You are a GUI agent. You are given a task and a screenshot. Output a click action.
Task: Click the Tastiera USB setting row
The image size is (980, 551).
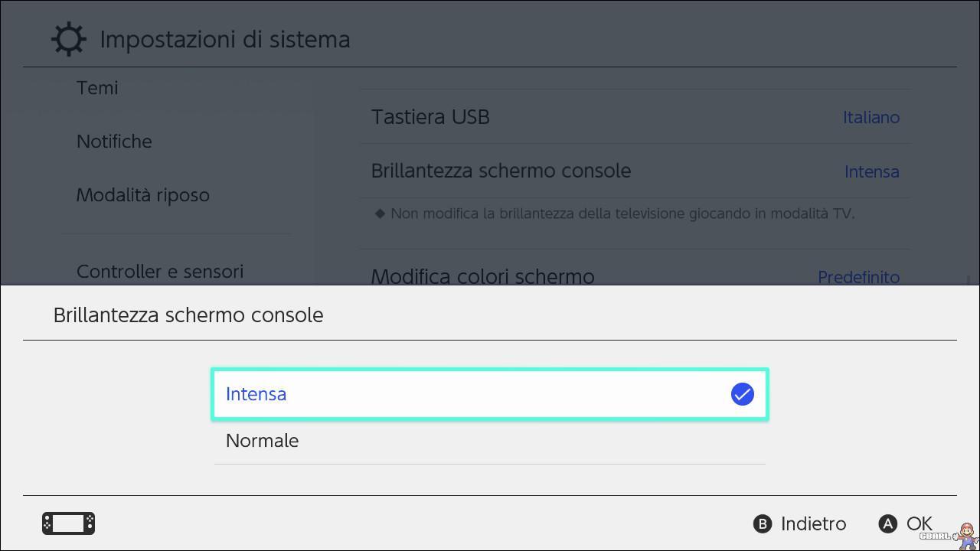(x=635, y=117)
